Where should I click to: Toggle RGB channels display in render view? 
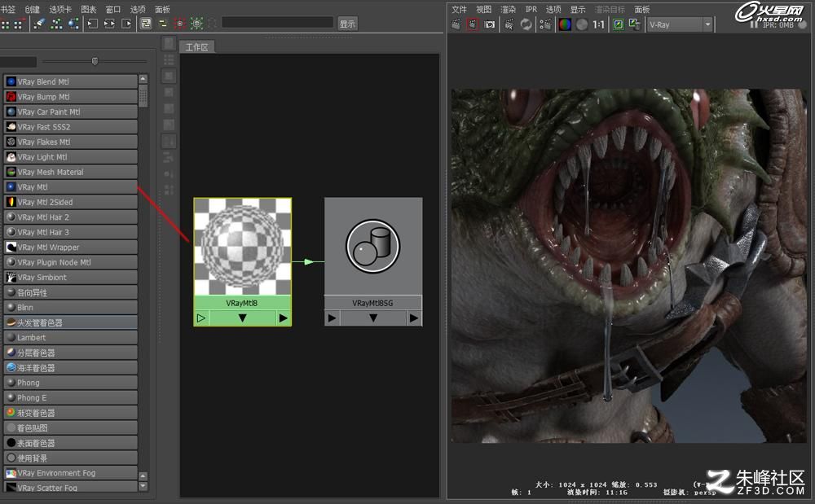pos(565,24)
